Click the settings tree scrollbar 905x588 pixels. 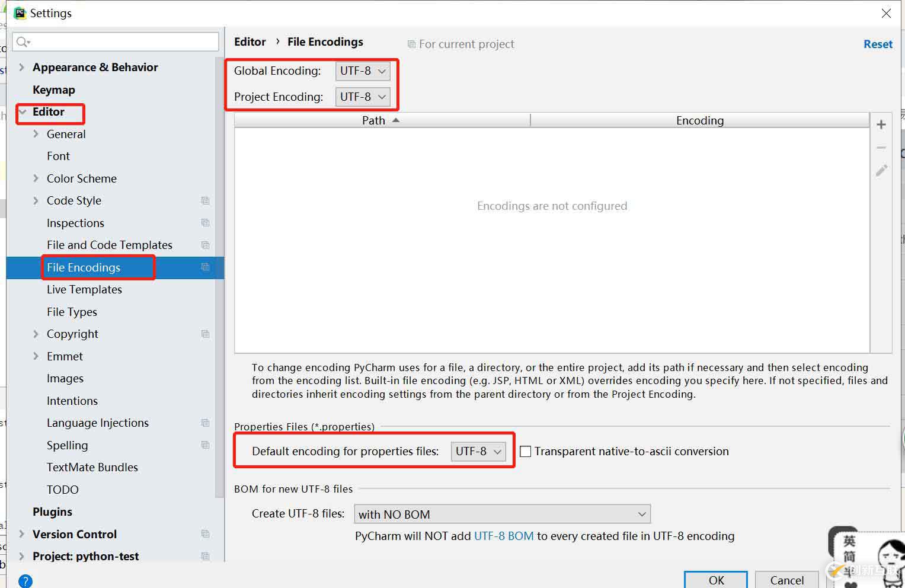pyautogui.click(x=219, y=279)
